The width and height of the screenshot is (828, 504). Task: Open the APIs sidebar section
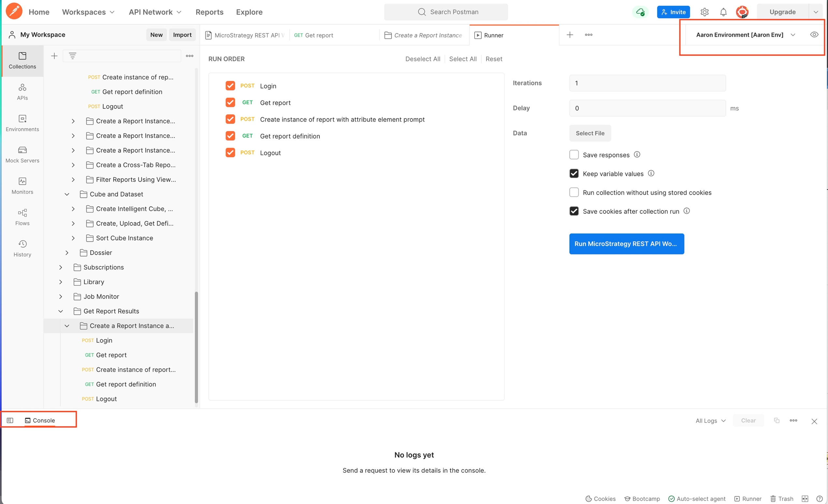[22, 91]
